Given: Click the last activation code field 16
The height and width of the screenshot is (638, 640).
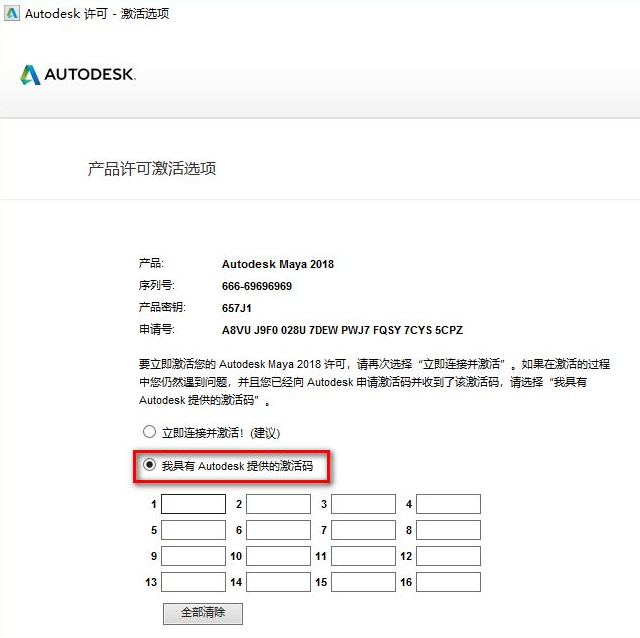Looking at the screenshot, I should click(448, 582).
